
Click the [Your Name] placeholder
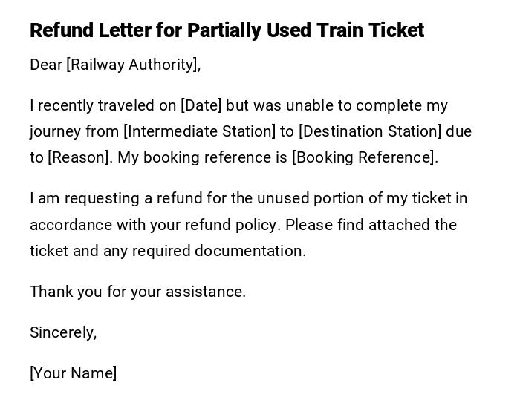click(x=73, y=373)
